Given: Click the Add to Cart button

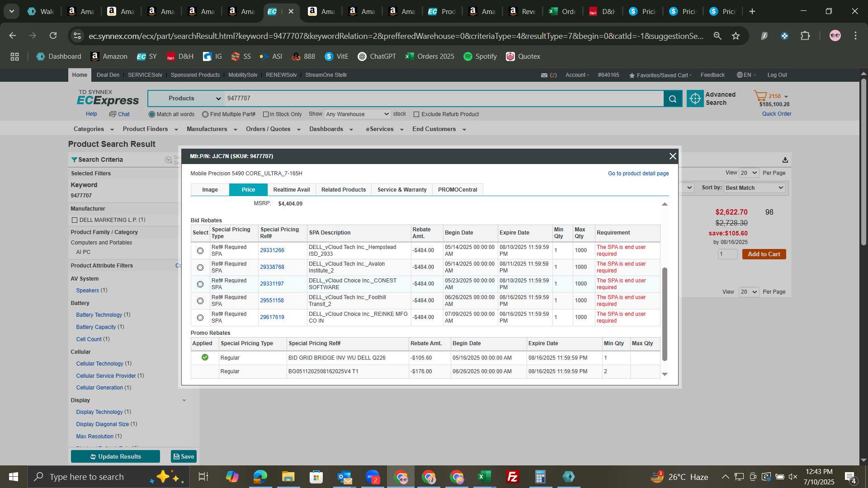Looking at the screenshot, I should point(764,254).
